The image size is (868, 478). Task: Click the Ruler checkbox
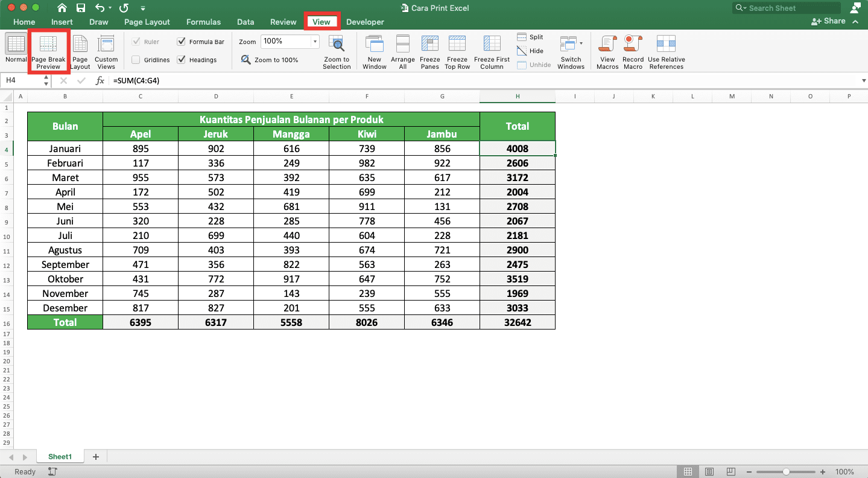(136, 42)
